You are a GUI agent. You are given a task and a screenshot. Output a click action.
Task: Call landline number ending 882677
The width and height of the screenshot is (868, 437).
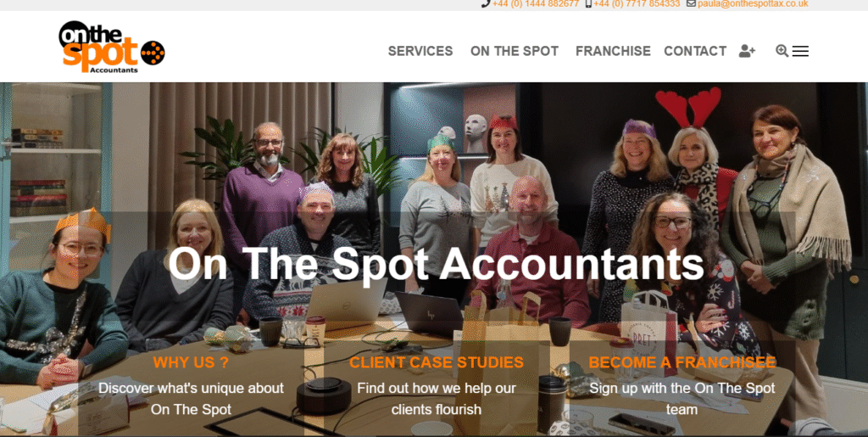[x=536, y=3]
